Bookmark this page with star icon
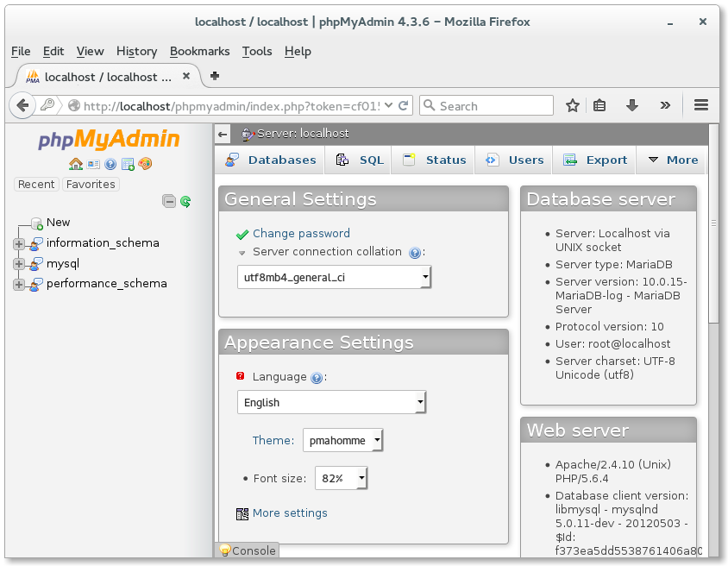 coord(573,106)
